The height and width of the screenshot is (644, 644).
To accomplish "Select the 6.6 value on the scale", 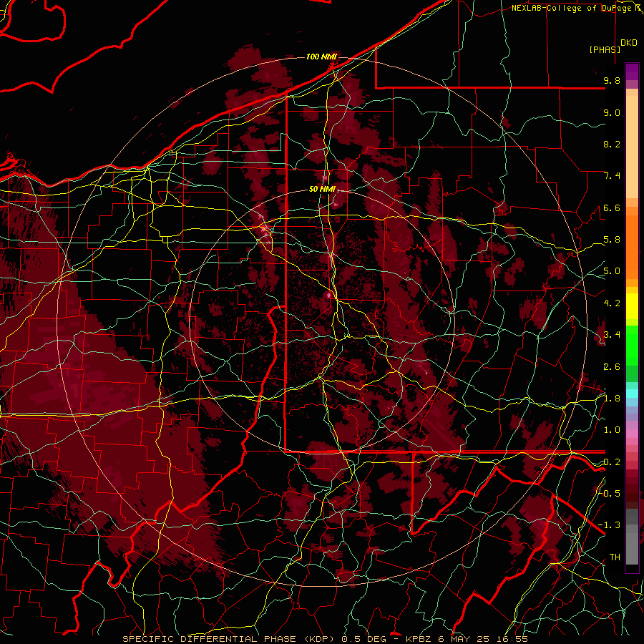I will 612,208.
